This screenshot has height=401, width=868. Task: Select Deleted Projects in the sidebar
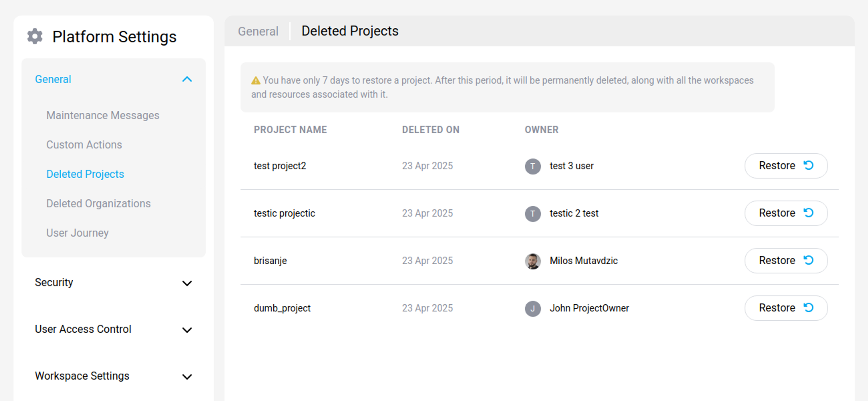click(85, 174)
